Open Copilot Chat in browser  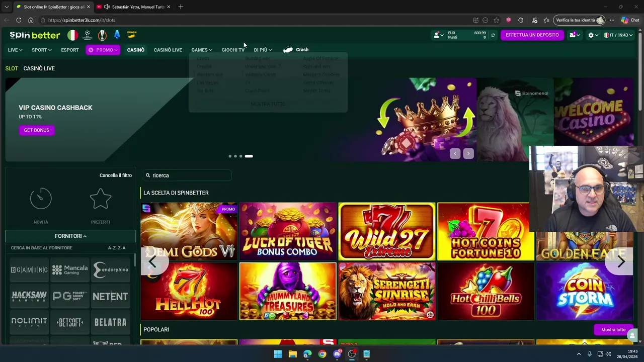pos(630,20)
